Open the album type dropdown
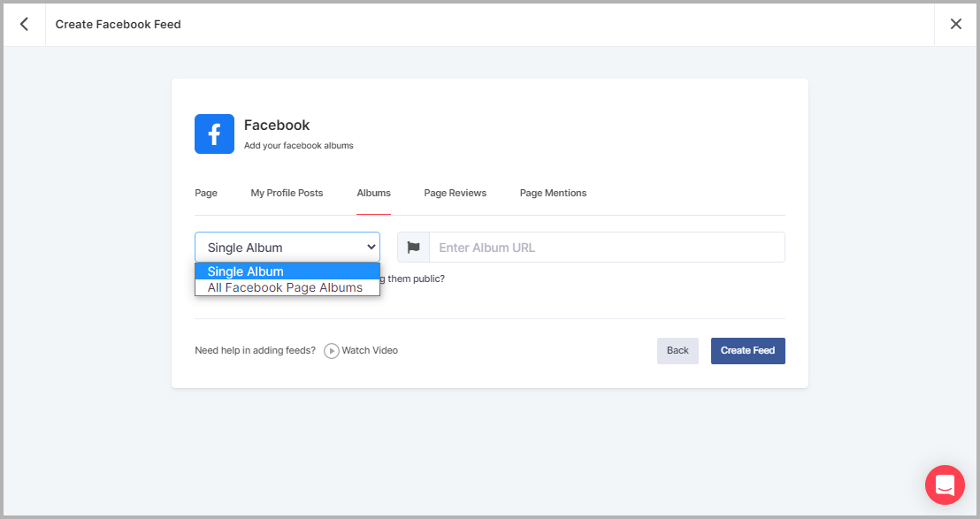Image resolution: width=980 pixels, height=519 pixels. [287, 247]
